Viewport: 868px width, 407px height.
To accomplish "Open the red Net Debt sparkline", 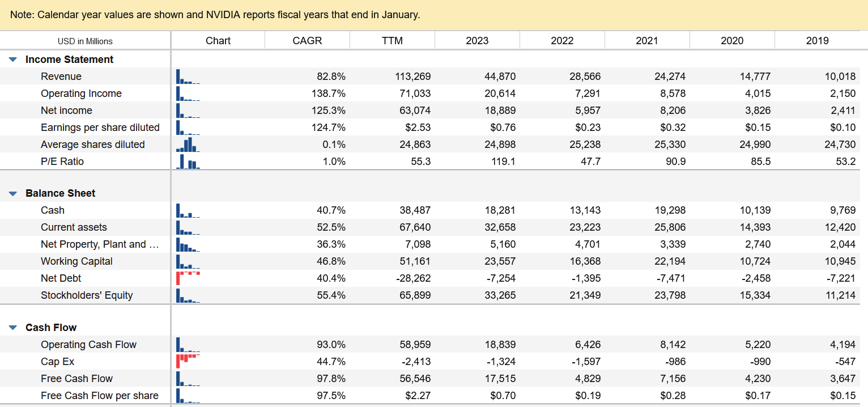I will coord(188,278).
